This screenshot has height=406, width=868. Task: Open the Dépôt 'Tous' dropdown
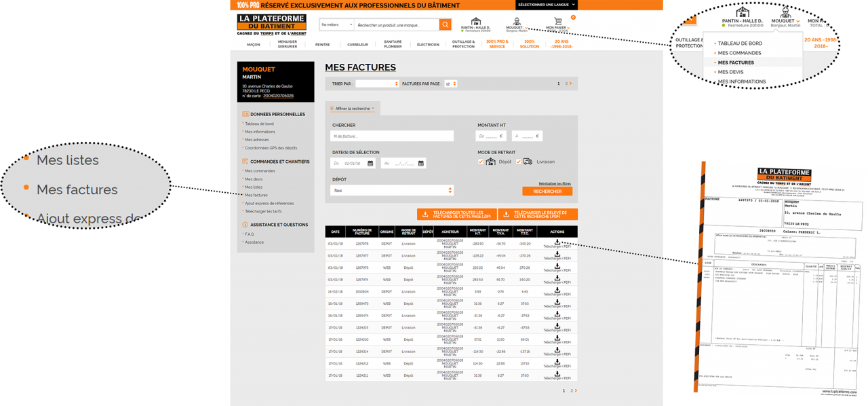pos(392,191)
